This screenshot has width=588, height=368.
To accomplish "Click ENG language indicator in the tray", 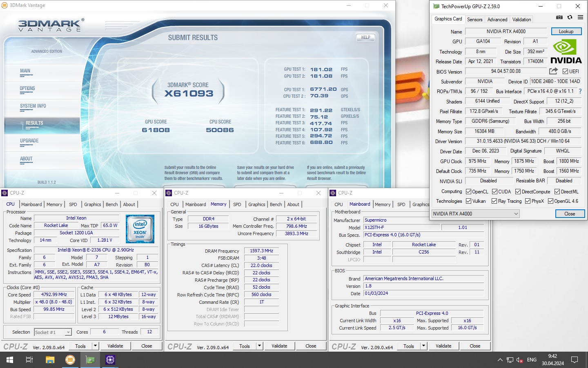I will coord(532,360).
